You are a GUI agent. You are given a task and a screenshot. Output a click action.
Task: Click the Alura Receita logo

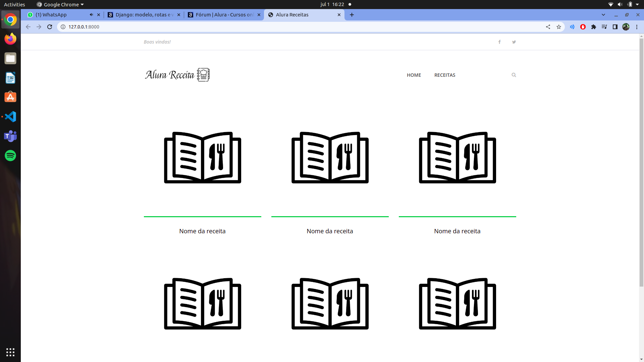(177, 75)
